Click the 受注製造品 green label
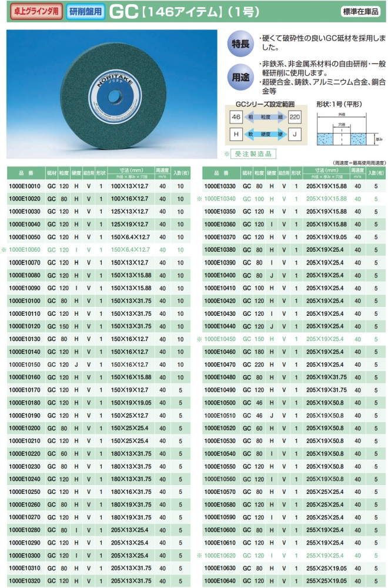The height and width of the screenshot is (588, 388). [253, 153]
